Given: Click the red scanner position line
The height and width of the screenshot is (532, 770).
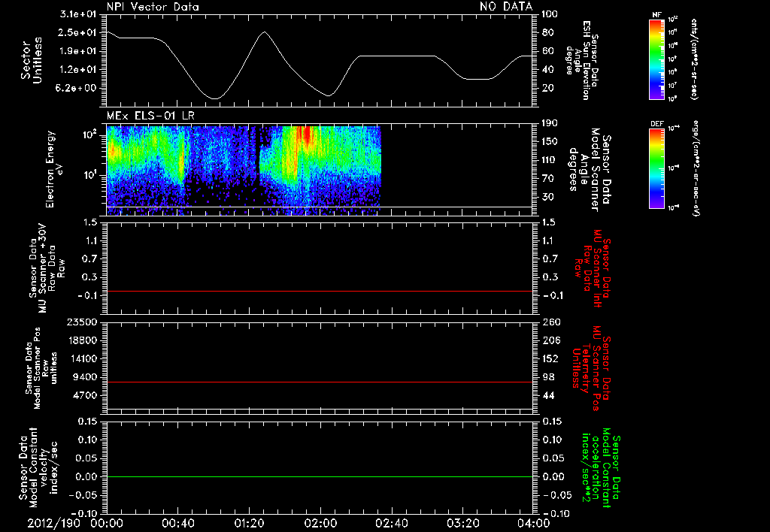Looking at the screenshot, I should (320, 382).
